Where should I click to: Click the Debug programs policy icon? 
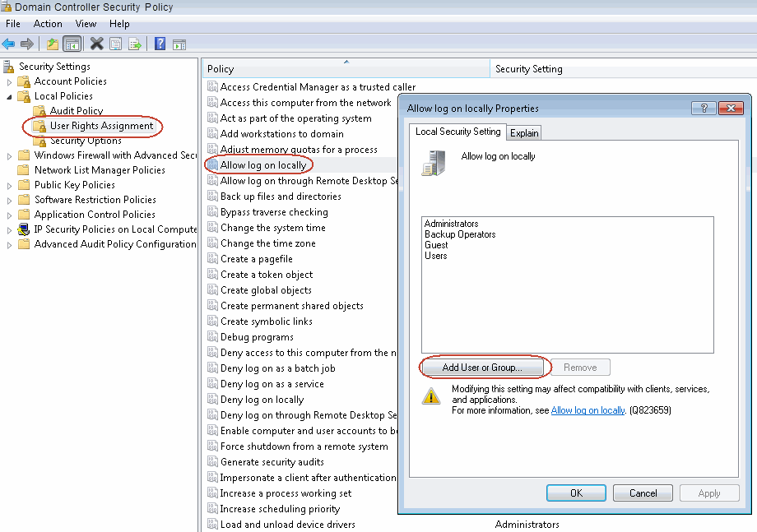[212, 336]
